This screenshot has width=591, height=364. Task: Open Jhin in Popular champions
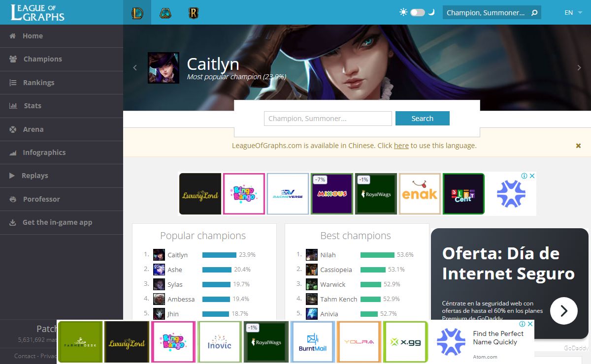click(x=173, y=314)
